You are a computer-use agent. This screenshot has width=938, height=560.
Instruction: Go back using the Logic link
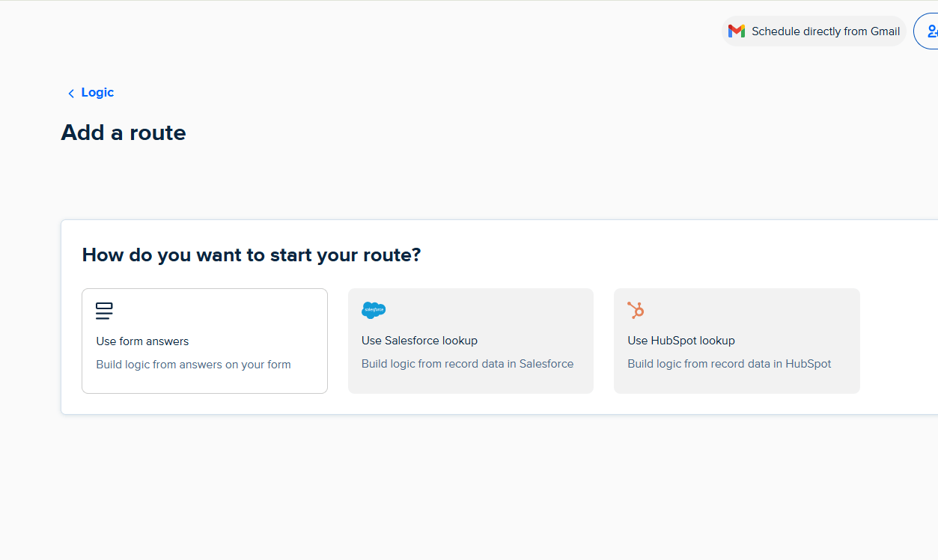tap(97, 92)
